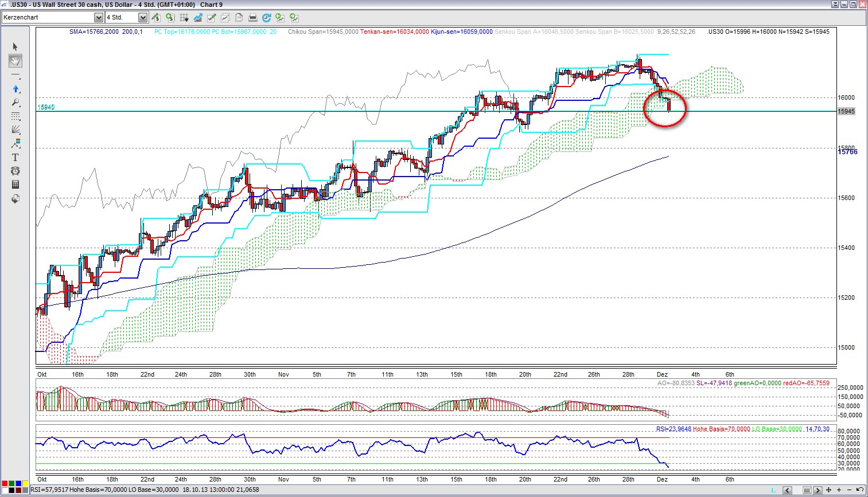Open the calculator tool in sidebar
Screen dimensions: 868x497
click(15, 185)
